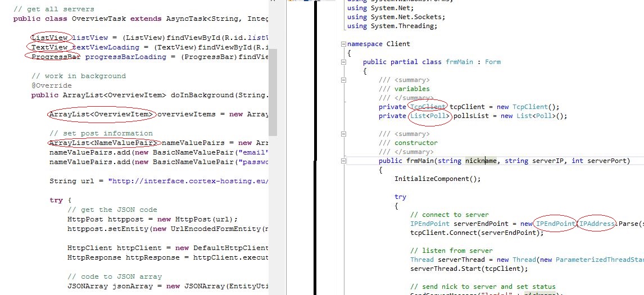
Task: Click the Java editor vertical scrollbar thumb
Action: 273,92
